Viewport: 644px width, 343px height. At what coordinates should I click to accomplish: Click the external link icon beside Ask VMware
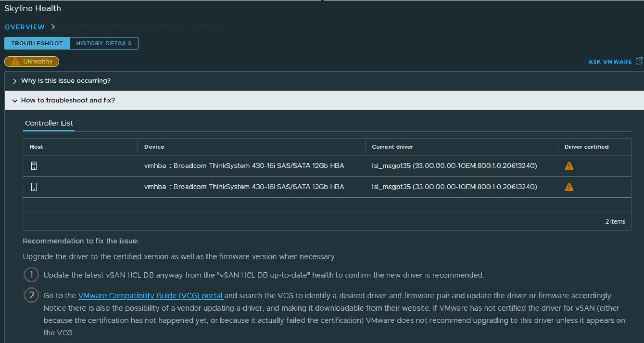pyautogui.click(x=639, y=61)
